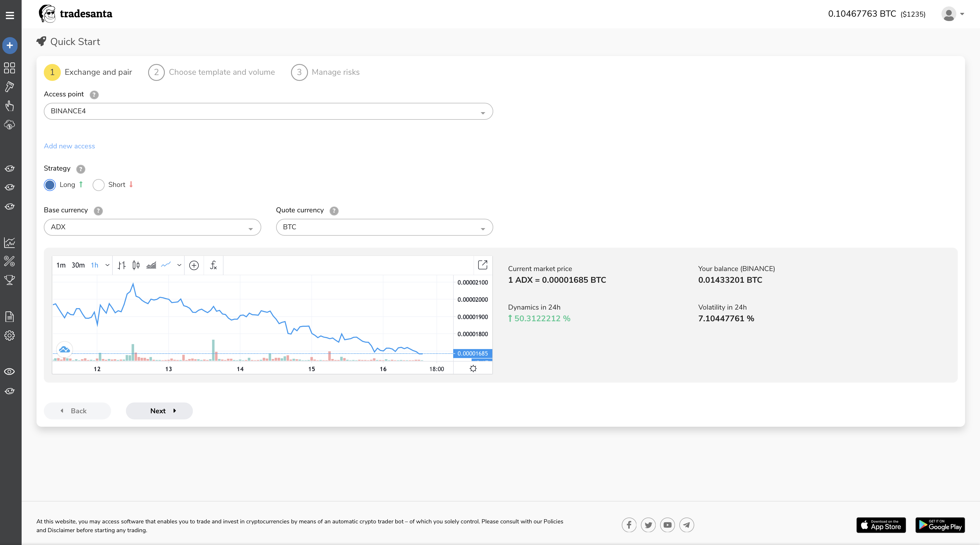This screenshot has width=980, height=545.
Task: Open the Google Play download badge
Action: coord(940,525)
